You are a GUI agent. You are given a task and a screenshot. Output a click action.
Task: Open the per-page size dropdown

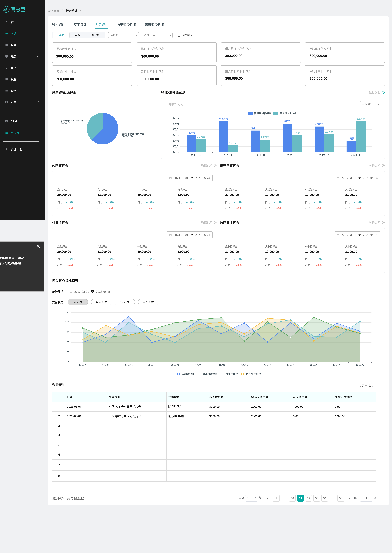[251, 498]
